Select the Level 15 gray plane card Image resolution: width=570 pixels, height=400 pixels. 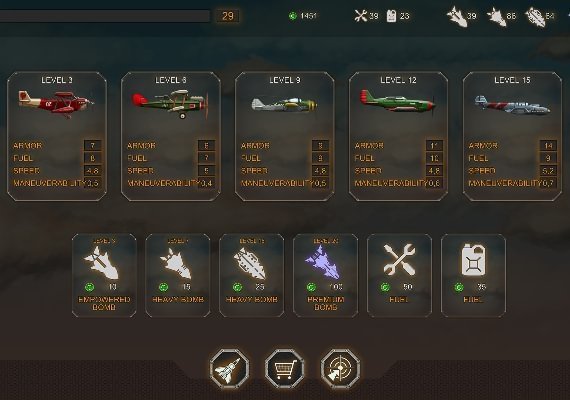tap(512, 136)
